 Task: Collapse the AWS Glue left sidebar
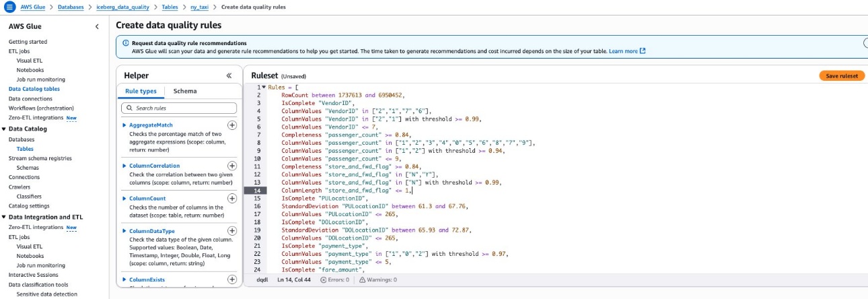click(97, 26)
